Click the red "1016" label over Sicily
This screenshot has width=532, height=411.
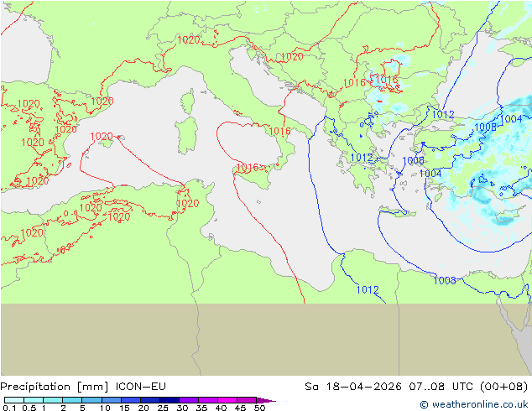click(x=248, y=167)
